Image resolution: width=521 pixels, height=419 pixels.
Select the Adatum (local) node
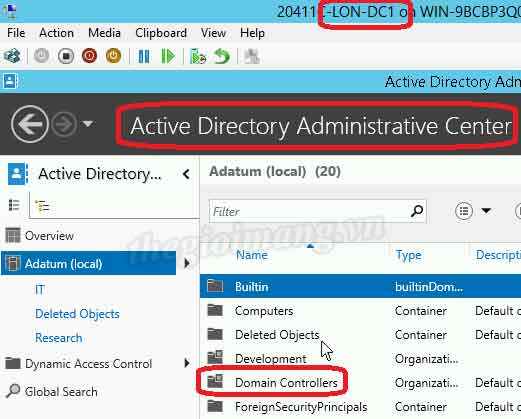89,264
